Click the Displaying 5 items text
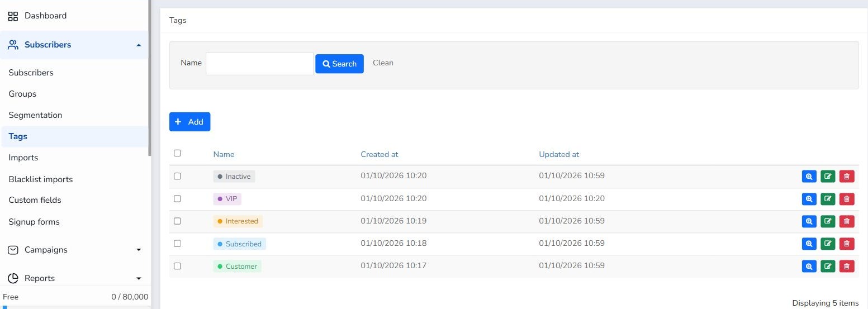868x309 pixels. (x=825, y=303)
